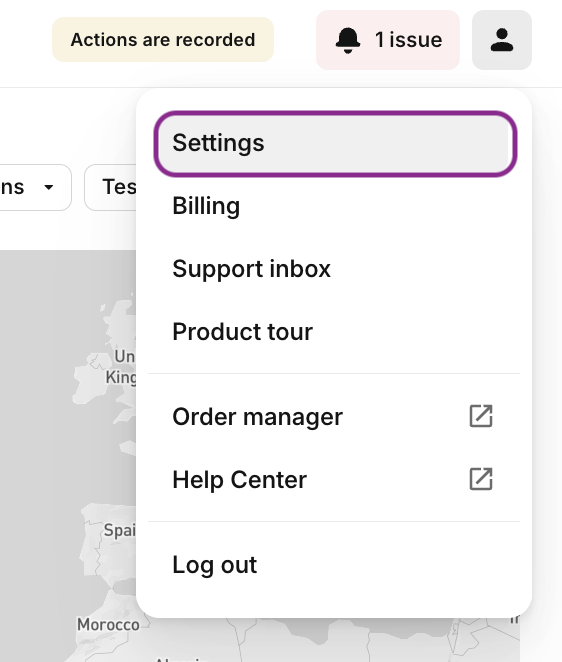This screenshot has height=662, width=562.
Task: Click Spain on the map
Action: pos(120,530)
